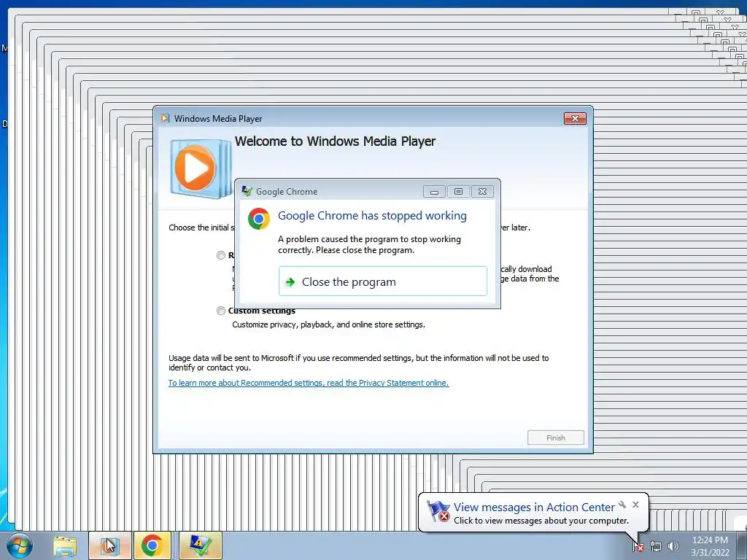The width and height of the screenshot is (747, 560).
Task: Minimize the Google Chrome error dialog
Action: click(434, 192)
